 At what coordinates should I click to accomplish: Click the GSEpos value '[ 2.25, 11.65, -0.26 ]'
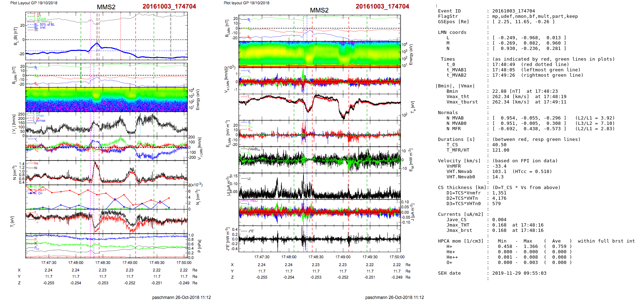pos(523,22)
